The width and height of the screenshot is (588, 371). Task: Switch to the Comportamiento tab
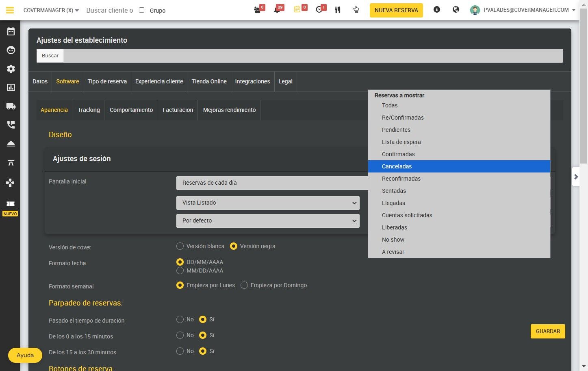[131, 110]
